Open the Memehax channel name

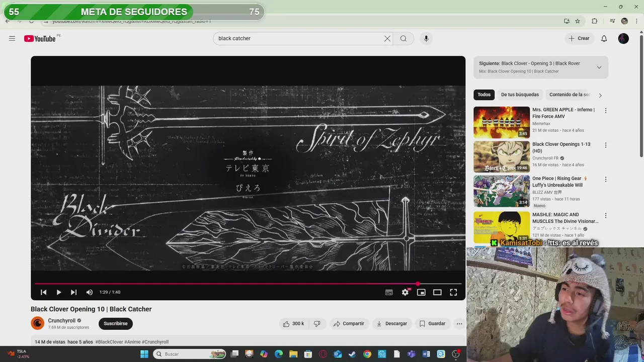click(x=541, y=124)
